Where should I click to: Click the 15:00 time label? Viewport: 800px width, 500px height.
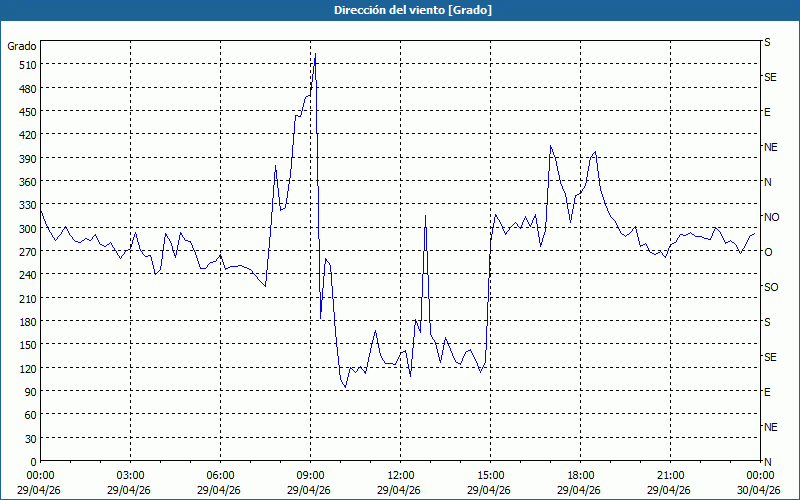490,475
